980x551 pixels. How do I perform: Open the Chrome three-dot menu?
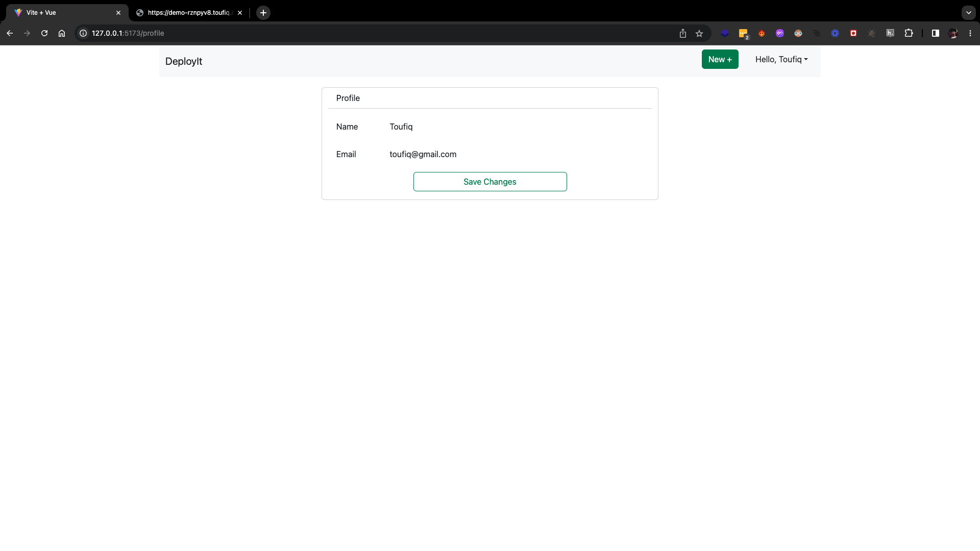[x=970, y=33]
